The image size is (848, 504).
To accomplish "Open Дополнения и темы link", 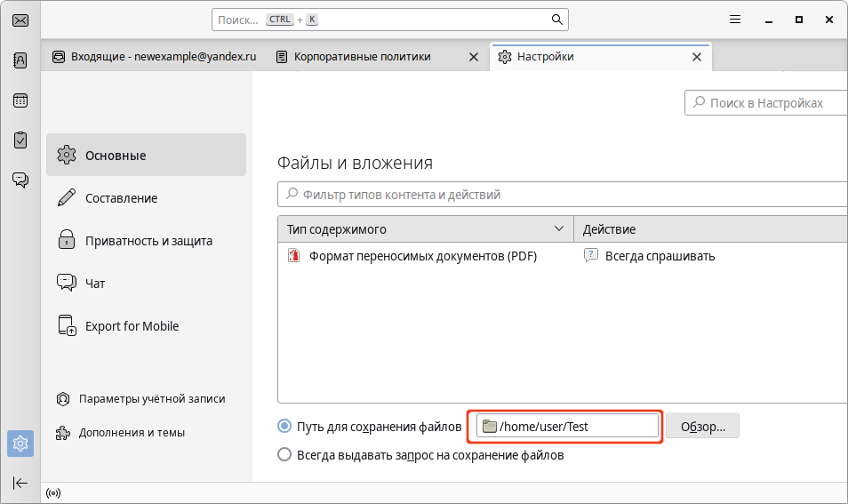I will (121, 433).
